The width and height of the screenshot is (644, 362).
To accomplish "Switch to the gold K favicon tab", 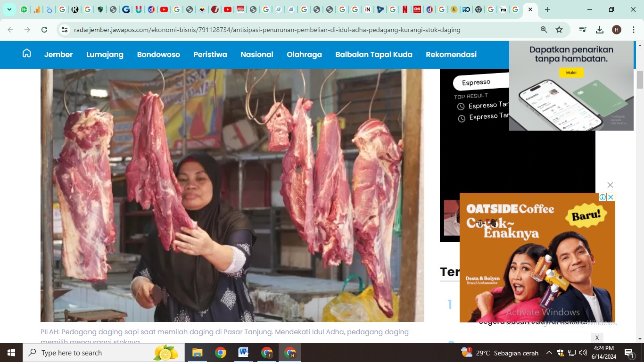I will pyautogui.click(x=454, y=9).
